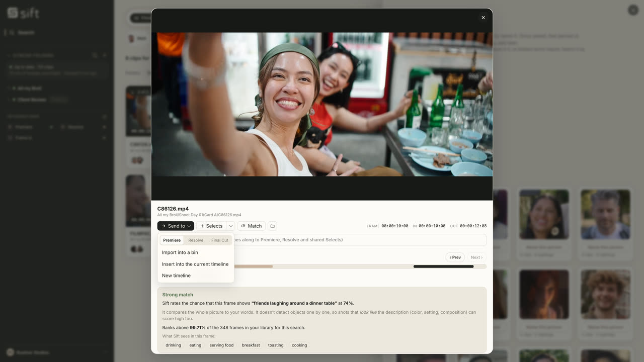Click the FRAME timecode 00:00:10:00
The image size is (644, 362).
395,226
